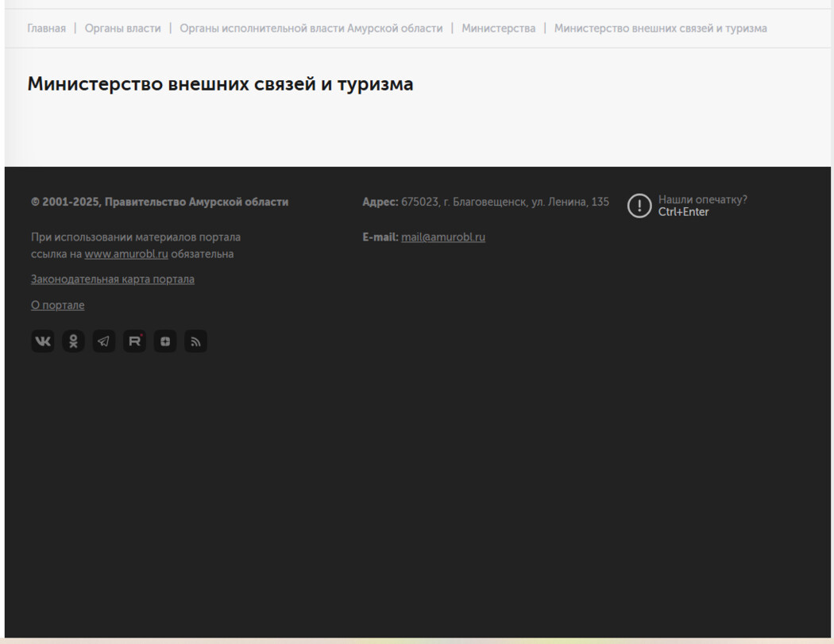Click the address 675023, г. Благовещенск

tap(485, 202)
